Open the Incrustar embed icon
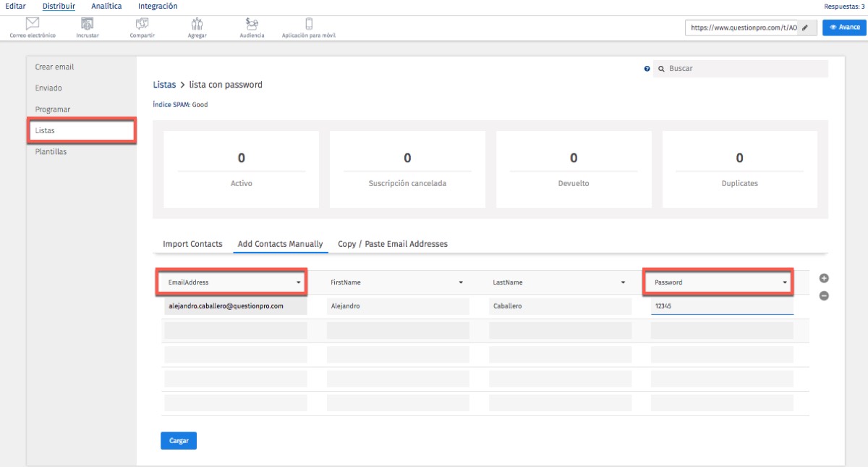This screenshot has height=467, width=868. [x=88, y=25]
